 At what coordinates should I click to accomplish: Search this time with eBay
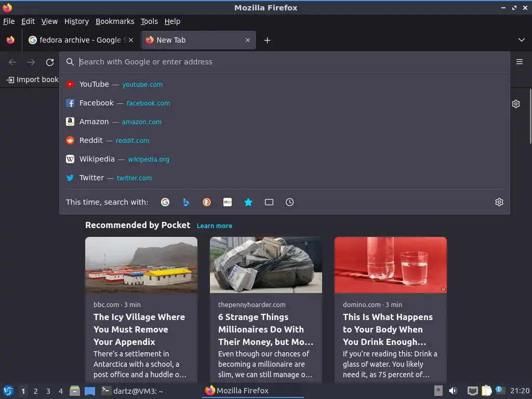click(x=228, y=202)
